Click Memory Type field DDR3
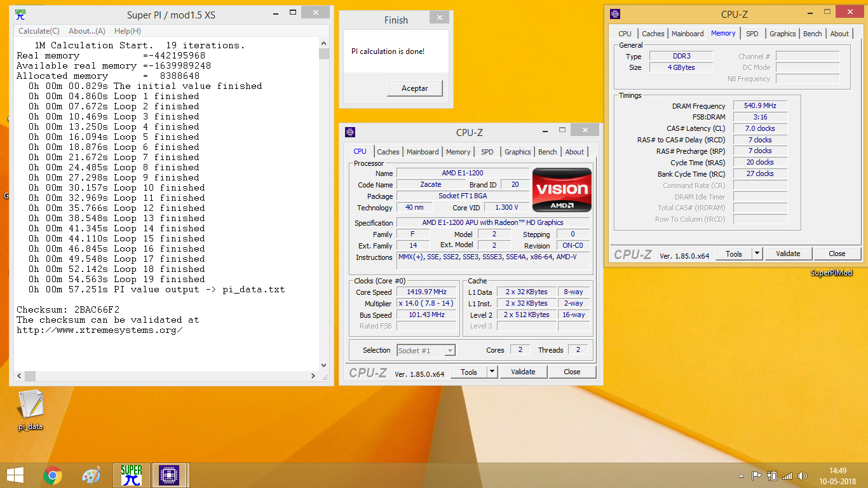The image size is (868, 488). (x=681, y=56)
